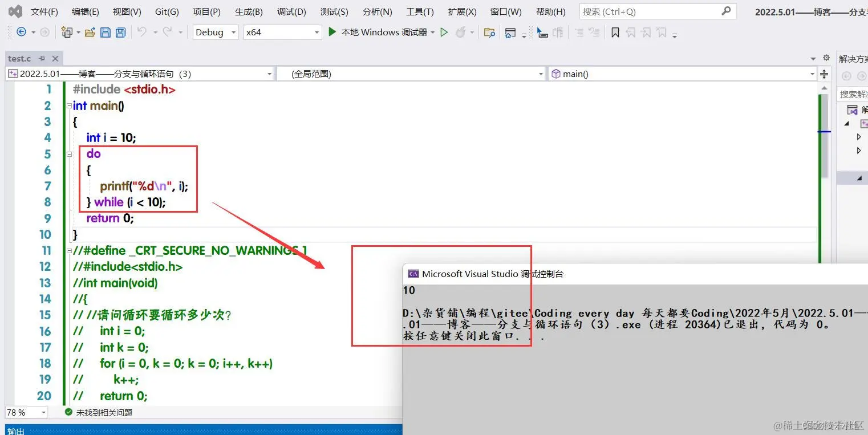Close the test.c tab
Screen dimensions: 868x435
point(55,58)
